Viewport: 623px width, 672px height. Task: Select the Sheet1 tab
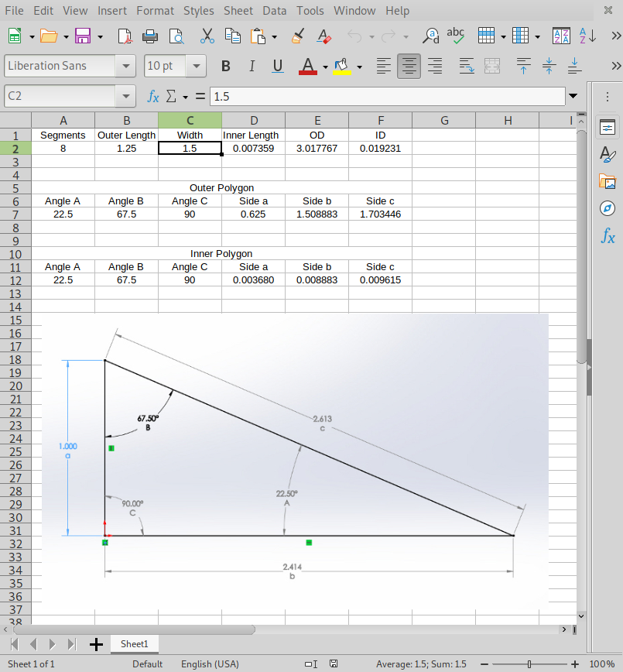pos(134,643)
